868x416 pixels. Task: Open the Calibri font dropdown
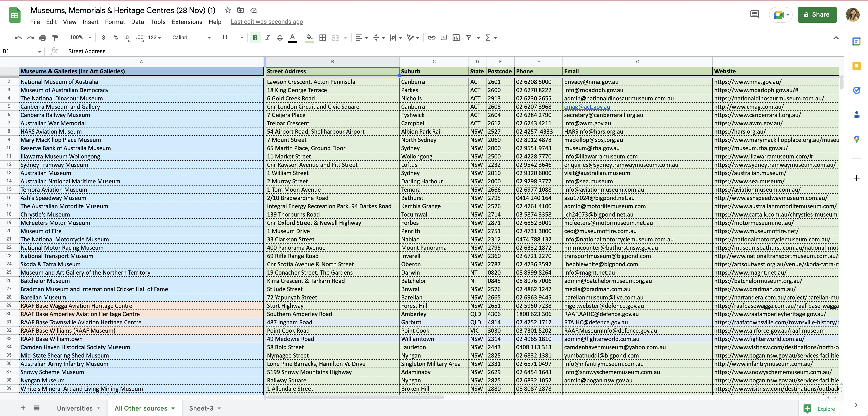191,38
